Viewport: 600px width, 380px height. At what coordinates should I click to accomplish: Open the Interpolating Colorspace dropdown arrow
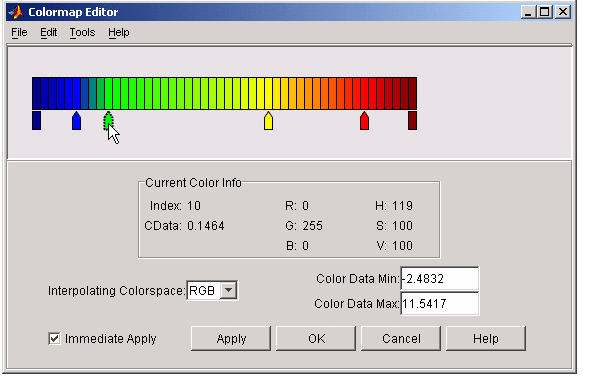click(228, 290)
